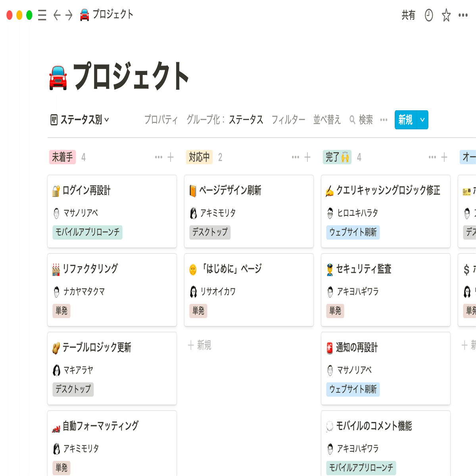Open グループ化: ステータス grouping menu

[x=225, y=119]
